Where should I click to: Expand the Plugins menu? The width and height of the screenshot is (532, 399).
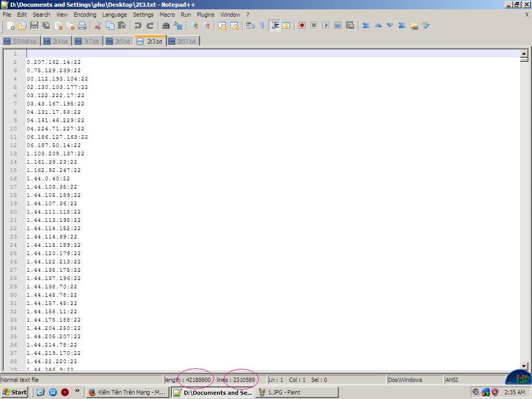205,15
